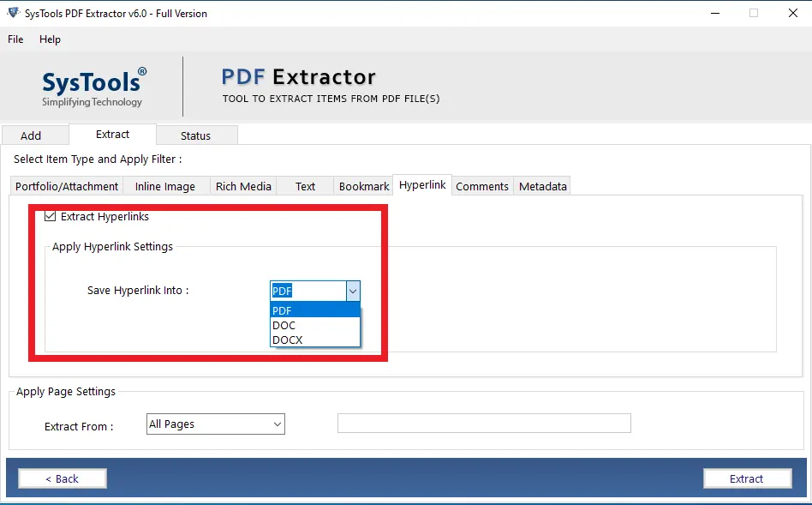This screenshot has height=505, width=812.
Task: Close the PDF Extractor window
Action: 793,13
